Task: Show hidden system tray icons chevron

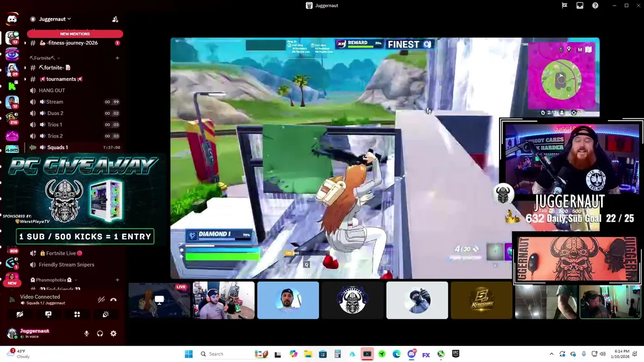Action: (551, 354)
